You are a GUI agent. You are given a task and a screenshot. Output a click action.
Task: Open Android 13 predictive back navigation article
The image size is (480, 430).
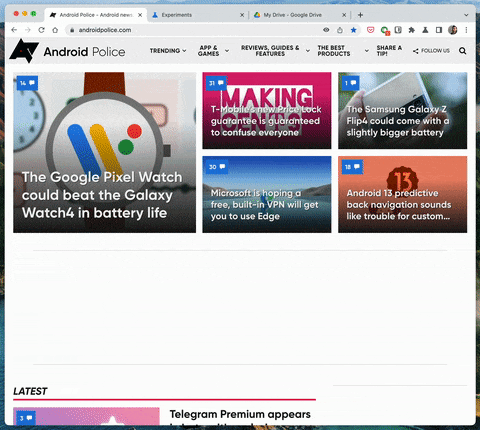click(x=399, y=205)
